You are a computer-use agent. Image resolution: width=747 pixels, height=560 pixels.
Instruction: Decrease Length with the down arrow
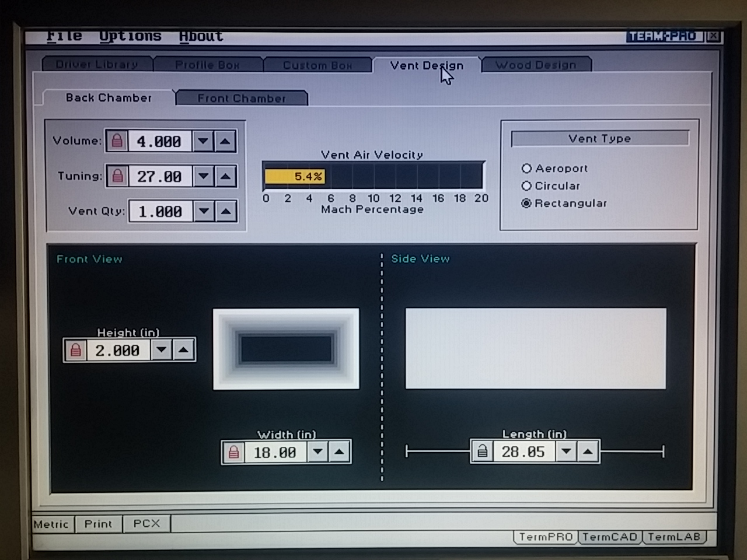pos(566,452)
